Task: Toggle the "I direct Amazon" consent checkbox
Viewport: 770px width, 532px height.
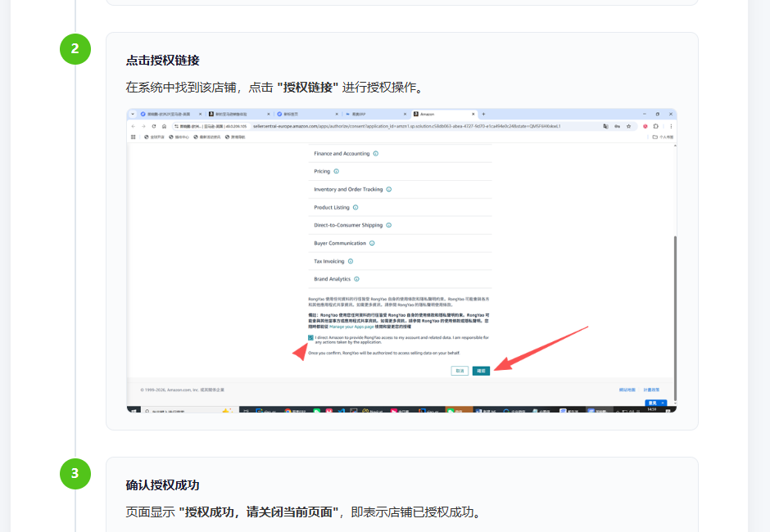Action: click(x=310, y=338)
